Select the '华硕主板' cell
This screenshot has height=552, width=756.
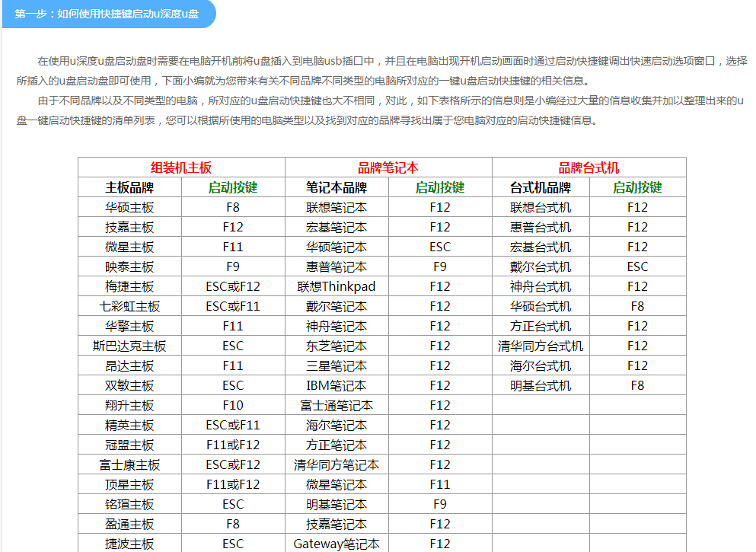129,207
